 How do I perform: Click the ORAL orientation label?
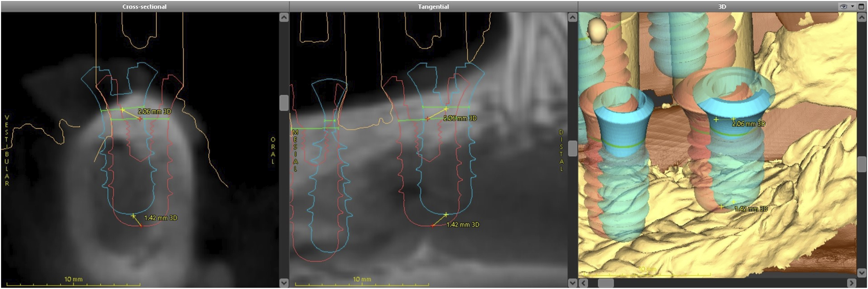[273, 150]
